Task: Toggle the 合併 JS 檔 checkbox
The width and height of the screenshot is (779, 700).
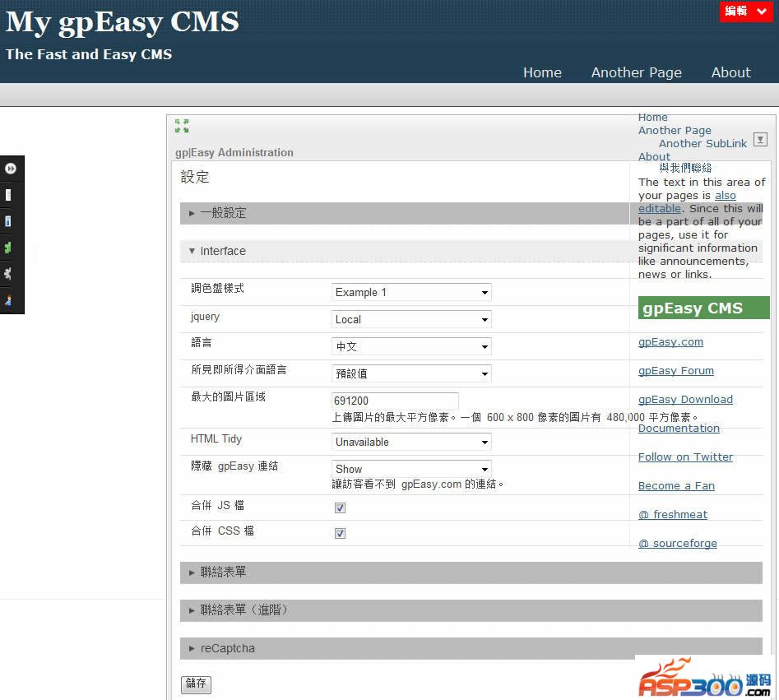Action: click(341, 508)
